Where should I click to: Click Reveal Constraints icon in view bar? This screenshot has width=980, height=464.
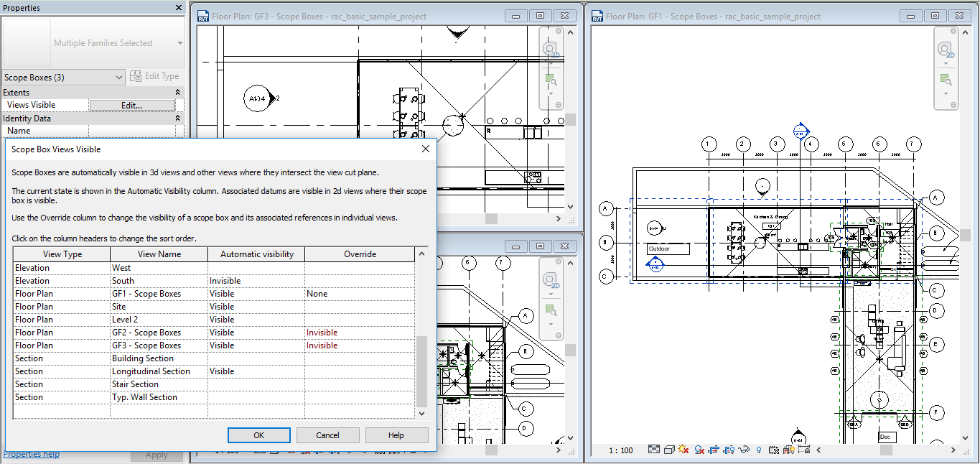click(804, 450)
